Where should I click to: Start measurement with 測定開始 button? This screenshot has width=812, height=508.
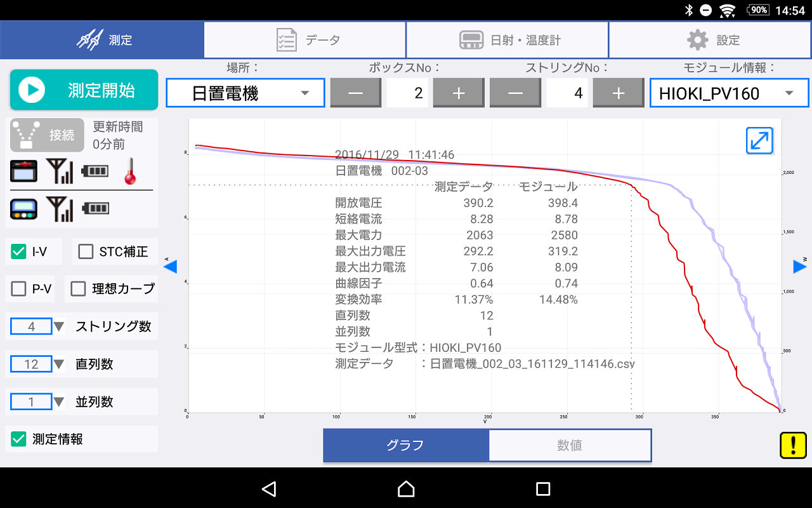tap(84, 90)
